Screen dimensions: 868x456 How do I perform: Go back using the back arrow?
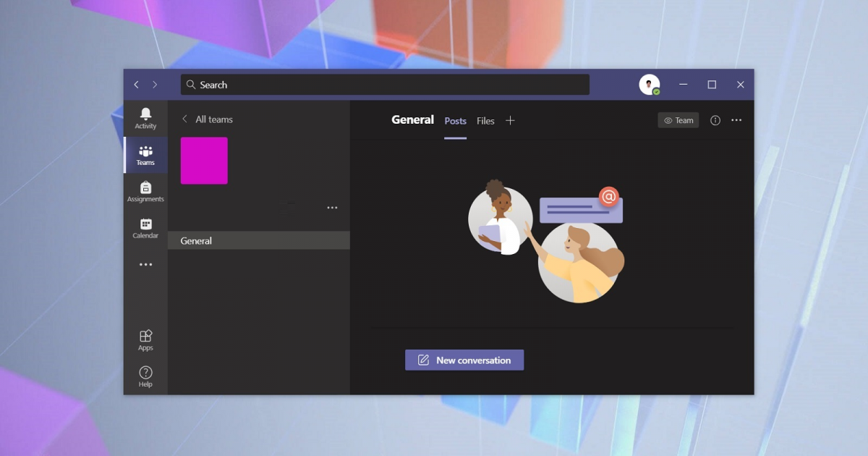point(136,85)
